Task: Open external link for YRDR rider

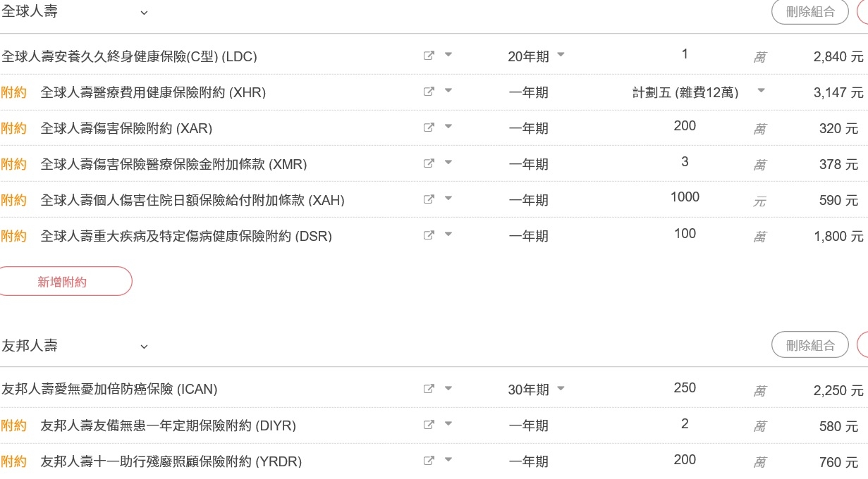Action: point(429,461)
